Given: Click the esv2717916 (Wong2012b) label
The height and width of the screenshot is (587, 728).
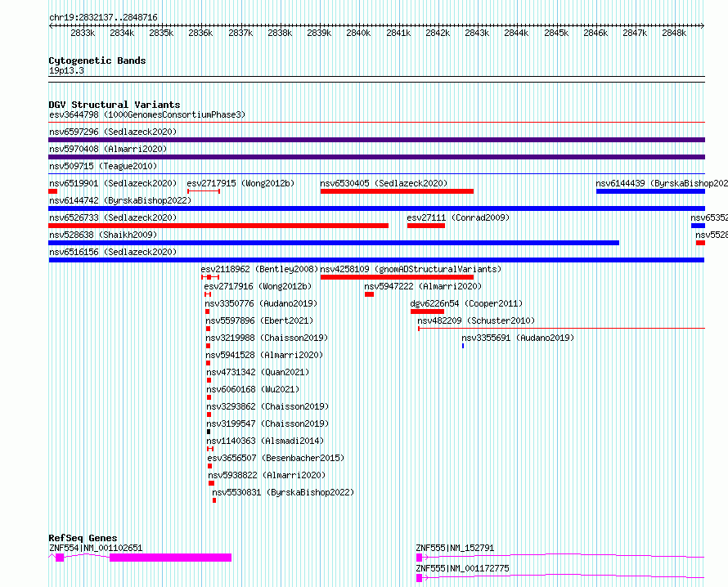Looking at the screenshot, I should [x=258, y=286].
